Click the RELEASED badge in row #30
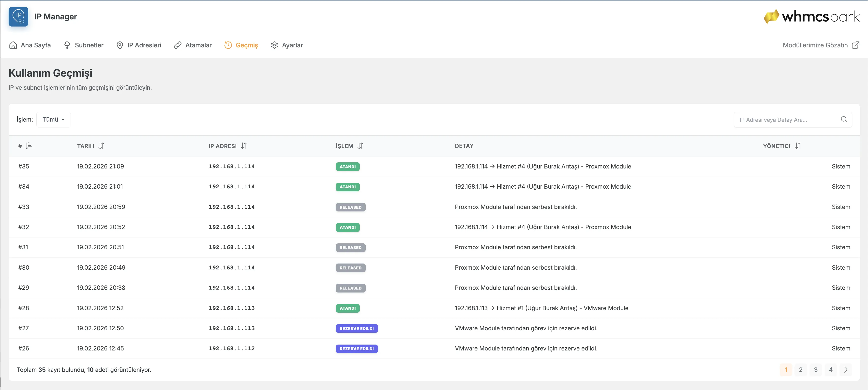 350,268
